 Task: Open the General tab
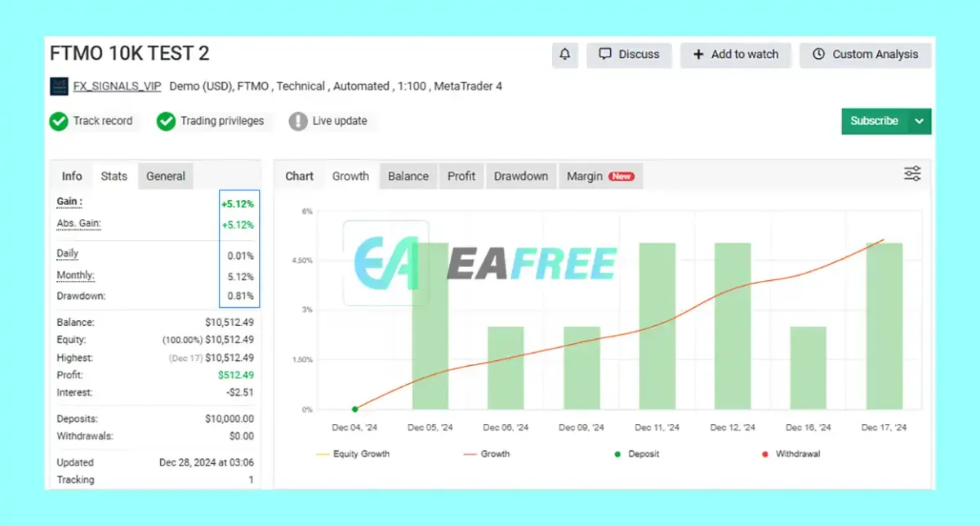coord(166,176)
